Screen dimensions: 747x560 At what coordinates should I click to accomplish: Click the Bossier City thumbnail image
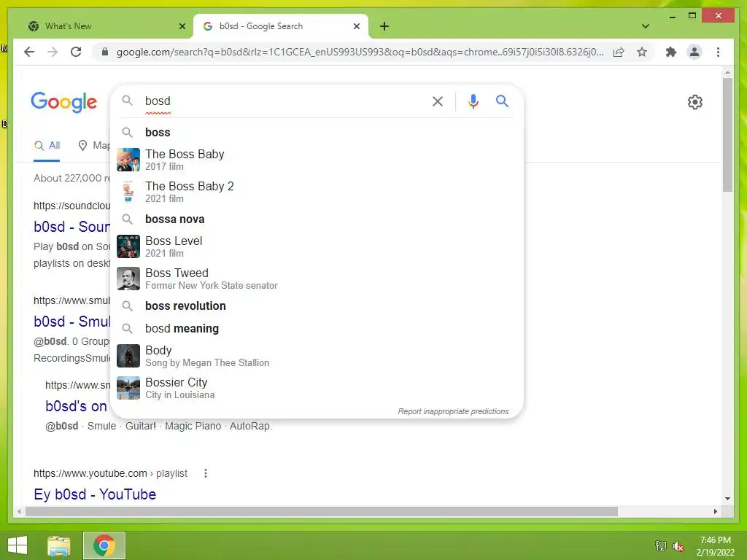(x=128, y=388)
